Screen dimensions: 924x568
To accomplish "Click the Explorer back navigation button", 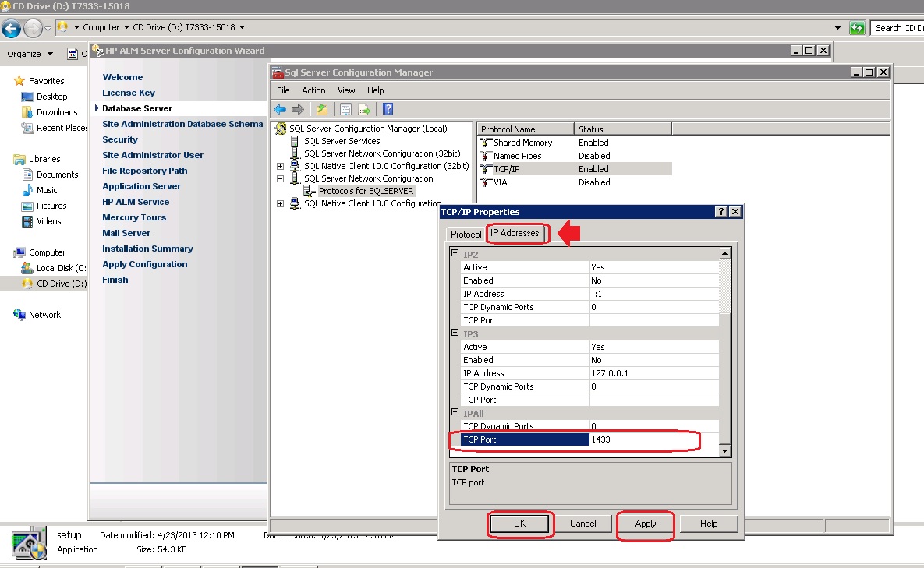I will pos(11,28).
